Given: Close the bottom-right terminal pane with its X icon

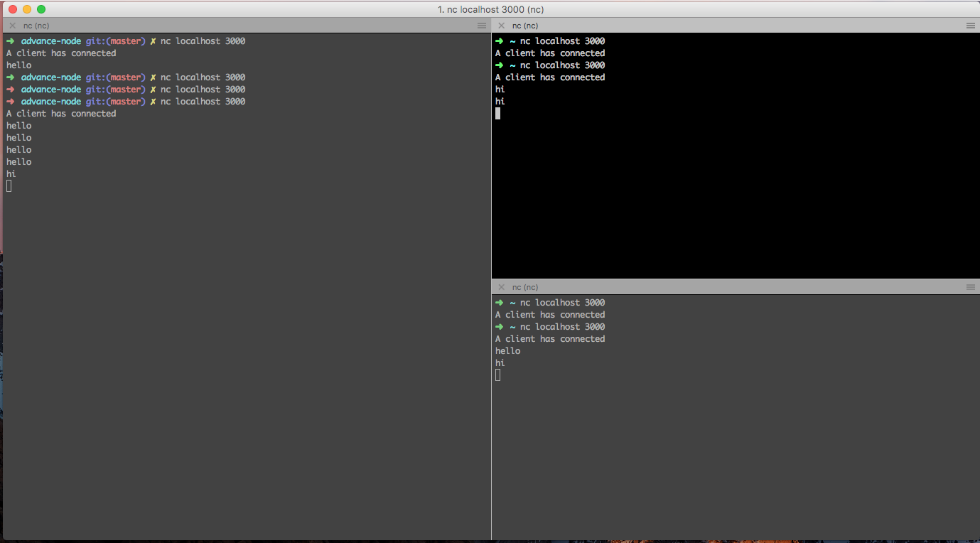Looking at the screenshot, I should [501, 287].
